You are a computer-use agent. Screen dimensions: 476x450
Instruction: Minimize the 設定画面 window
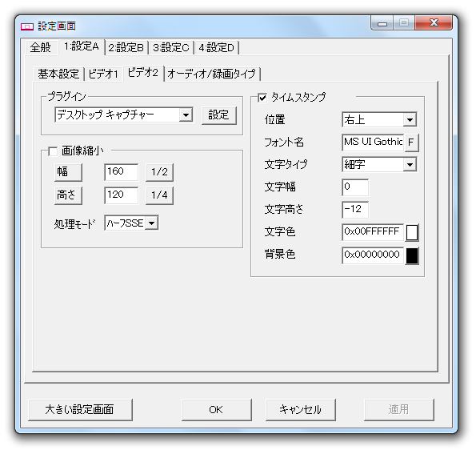coord(382,23)
